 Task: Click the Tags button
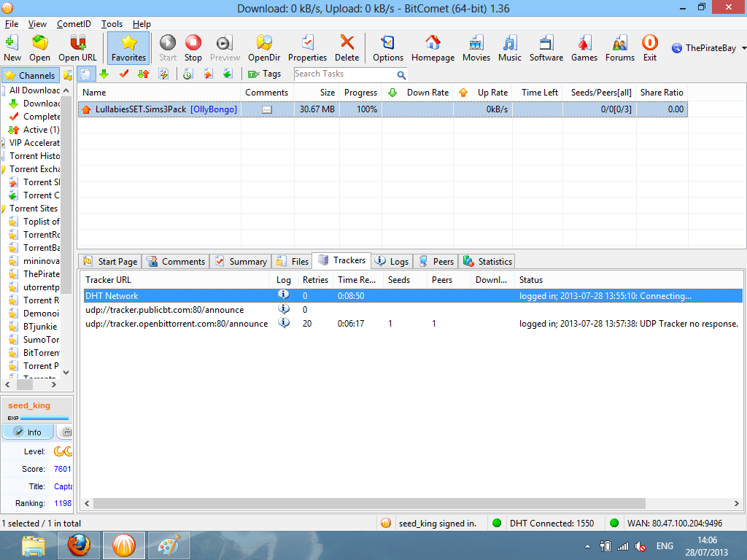tap(265, 74)
